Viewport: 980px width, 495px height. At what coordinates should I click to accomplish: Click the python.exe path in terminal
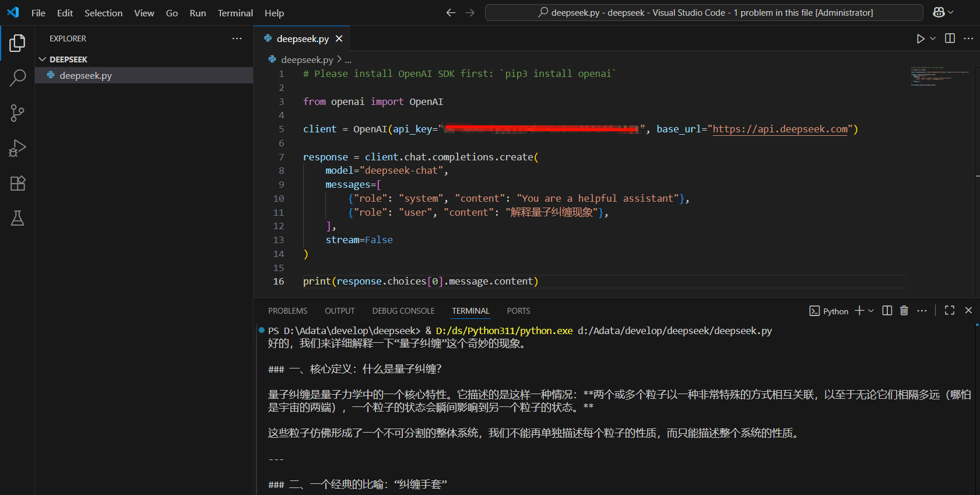(504, 331)
